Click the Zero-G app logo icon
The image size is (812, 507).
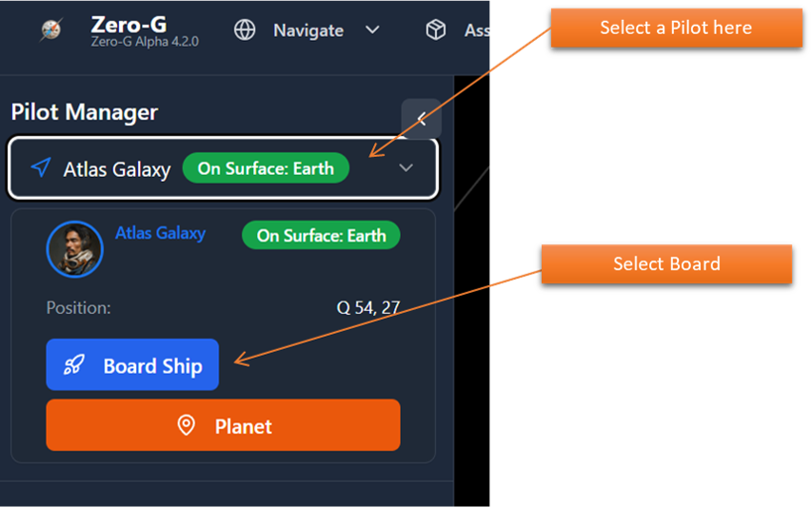click(50, 30)
